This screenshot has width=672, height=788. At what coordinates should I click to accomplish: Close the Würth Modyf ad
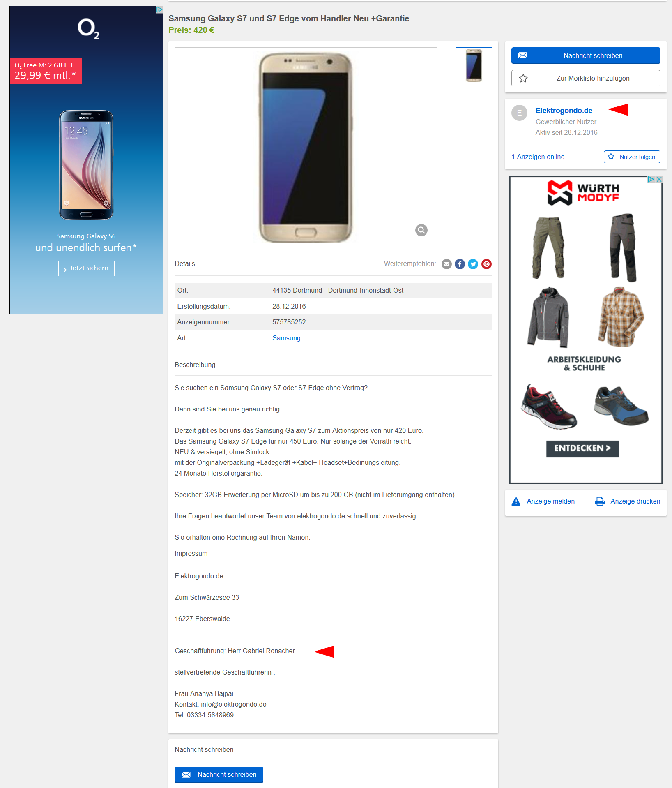659,180
